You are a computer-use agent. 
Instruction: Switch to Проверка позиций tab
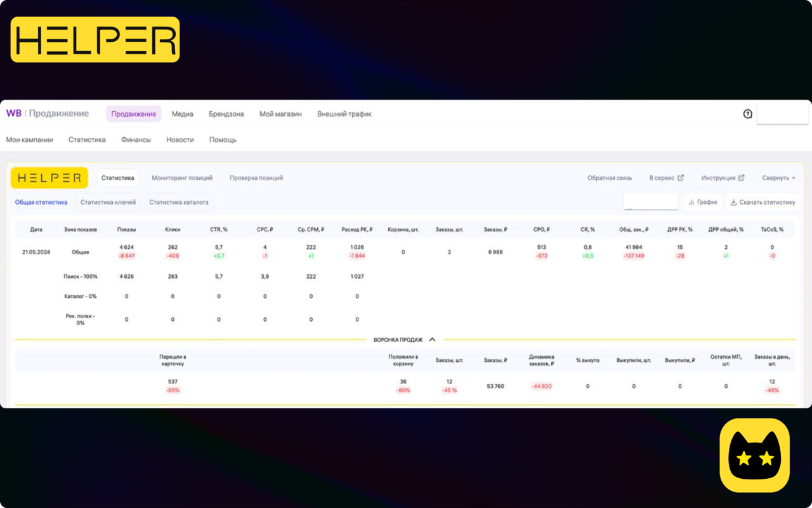point(256,178)
